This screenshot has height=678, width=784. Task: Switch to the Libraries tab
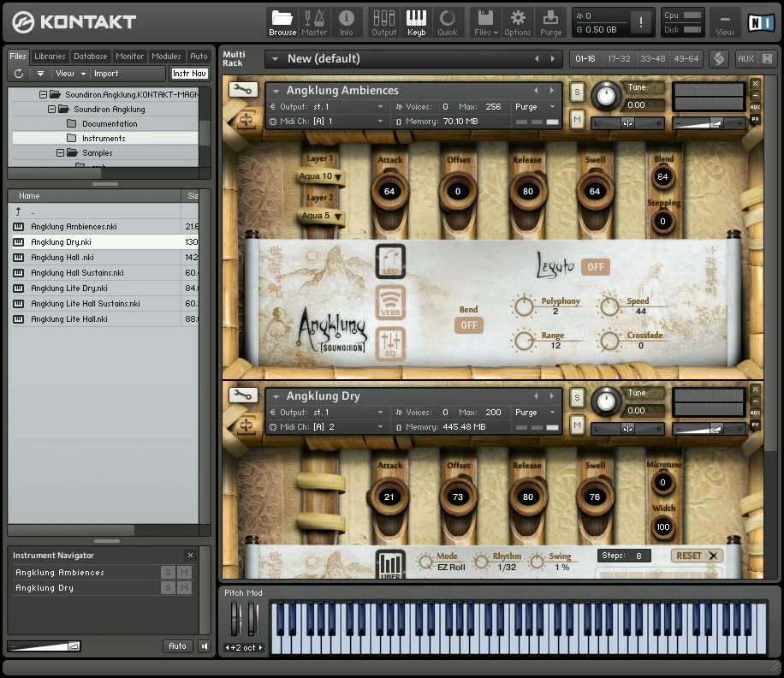(x=50, y=56)
